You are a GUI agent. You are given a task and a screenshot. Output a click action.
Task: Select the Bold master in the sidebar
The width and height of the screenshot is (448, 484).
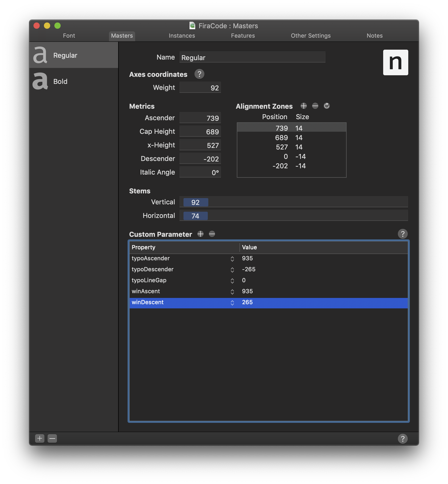coord(73,81)
